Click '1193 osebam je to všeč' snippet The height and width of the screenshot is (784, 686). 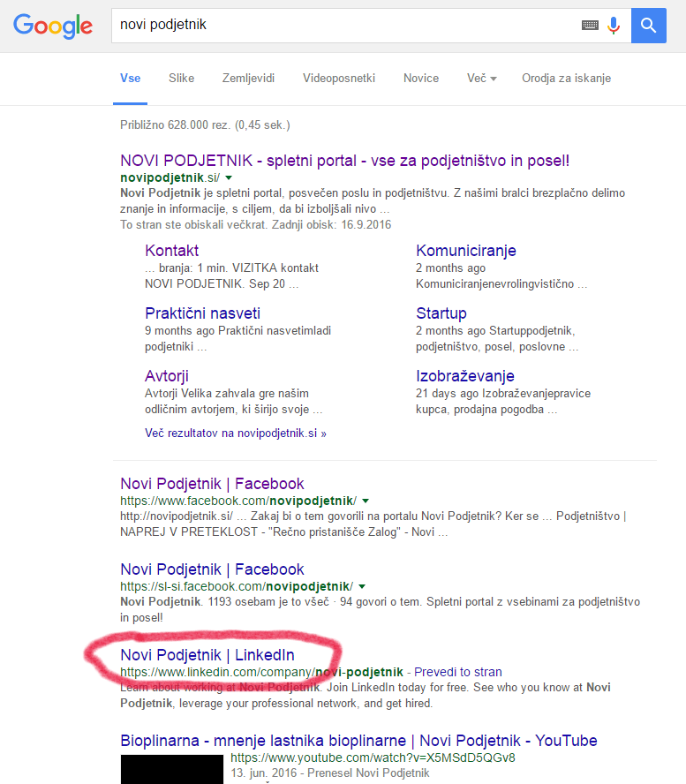point(268,601)
